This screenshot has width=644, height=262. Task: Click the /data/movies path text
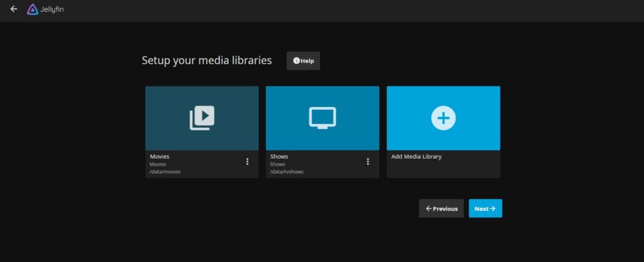(165, 171)
